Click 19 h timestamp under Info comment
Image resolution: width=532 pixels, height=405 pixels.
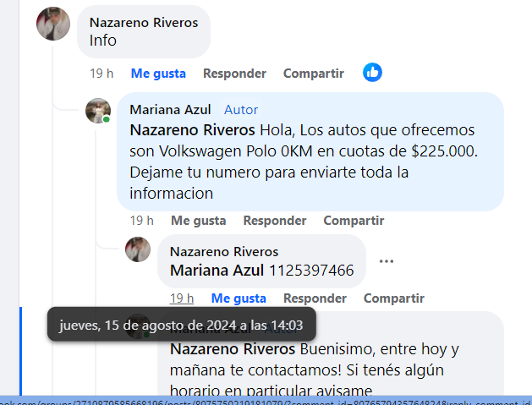click(x=101, y=74)
